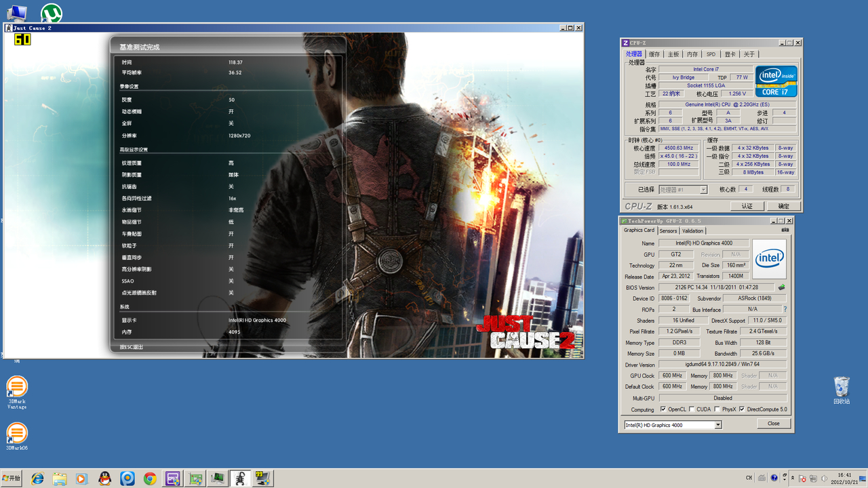Click the 各向异性过滤 16x setting row
The image size is (868, 488).
tap(180, 199)
